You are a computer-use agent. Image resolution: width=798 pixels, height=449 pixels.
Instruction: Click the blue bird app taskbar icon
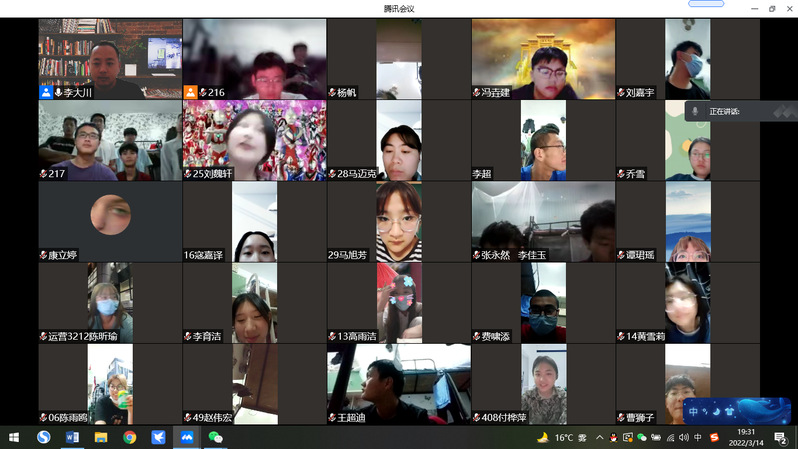point(158,437)
